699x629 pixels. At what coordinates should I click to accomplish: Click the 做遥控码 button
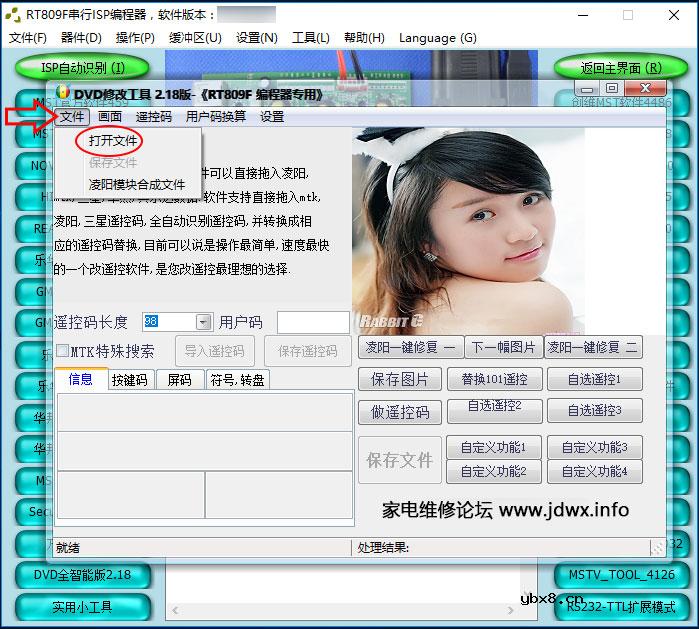coord(400,412)
